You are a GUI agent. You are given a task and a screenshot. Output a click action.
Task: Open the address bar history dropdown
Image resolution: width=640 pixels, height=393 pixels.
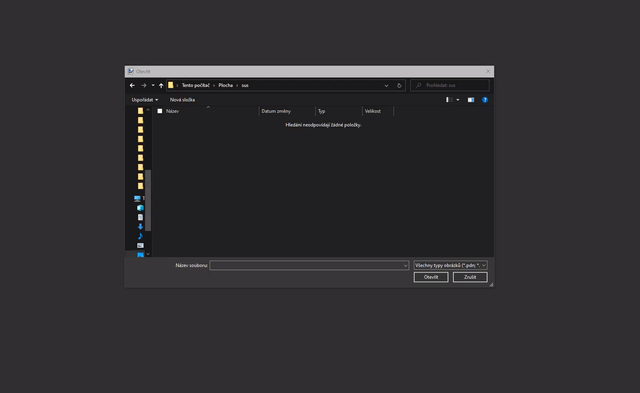click(x=386, y=85)
